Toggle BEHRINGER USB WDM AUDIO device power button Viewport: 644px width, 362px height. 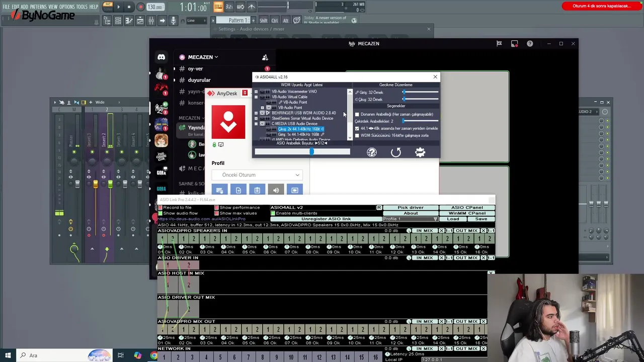(262, 113)
